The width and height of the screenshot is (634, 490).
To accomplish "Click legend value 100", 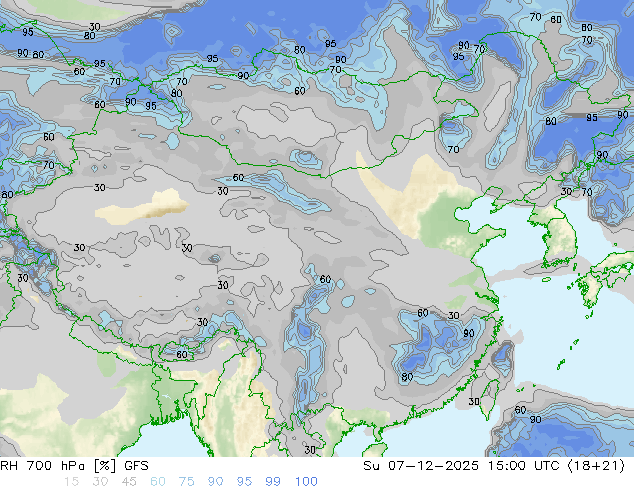I will [x=306, y=482].
